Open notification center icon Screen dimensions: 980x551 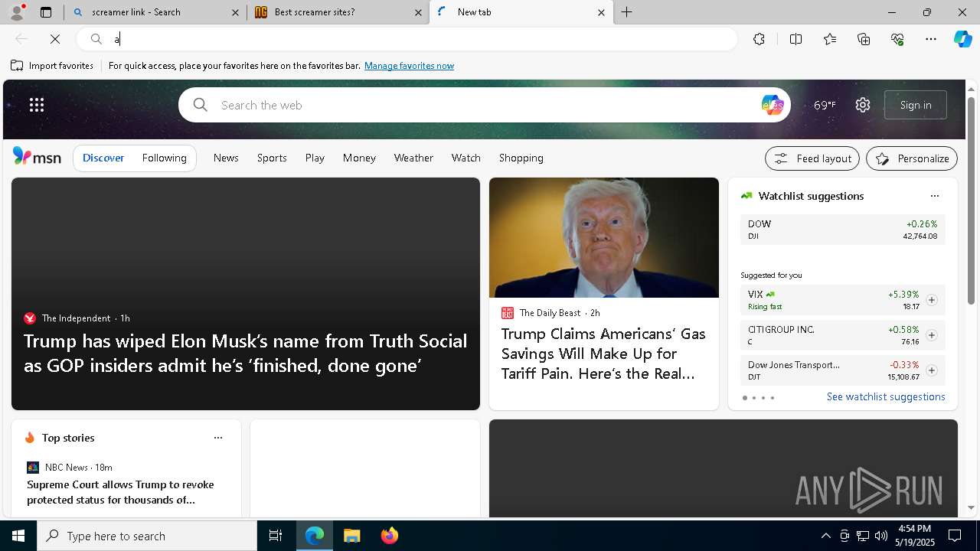tap(955, 536)
